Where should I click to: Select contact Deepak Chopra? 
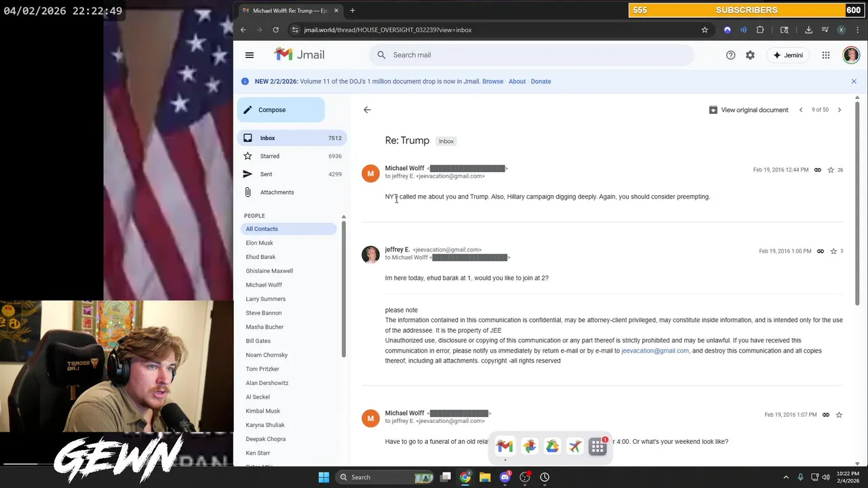pyautogui.click(x=266, y=439)
